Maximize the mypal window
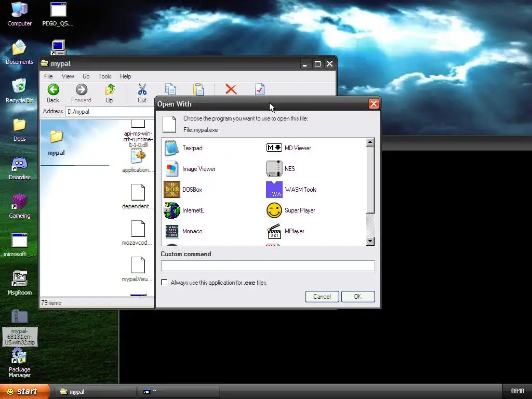The image size is (532, 399). tap(317, 64)
